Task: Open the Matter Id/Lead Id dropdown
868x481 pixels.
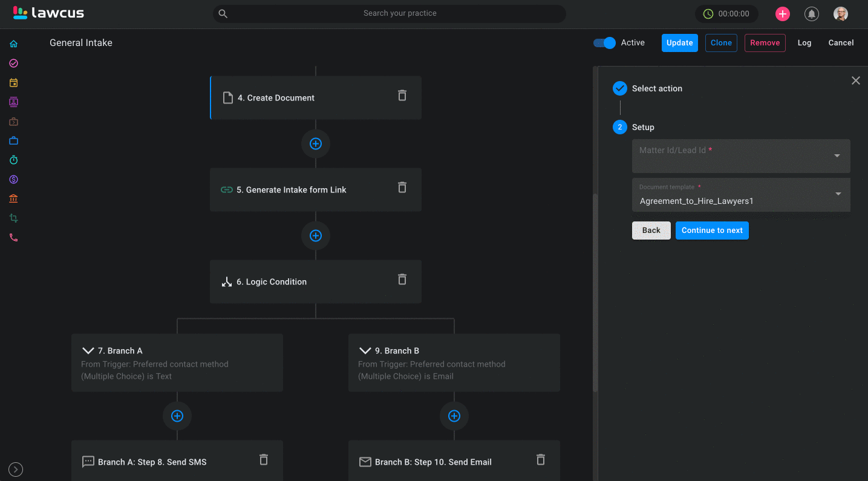Action: point(741,156)
